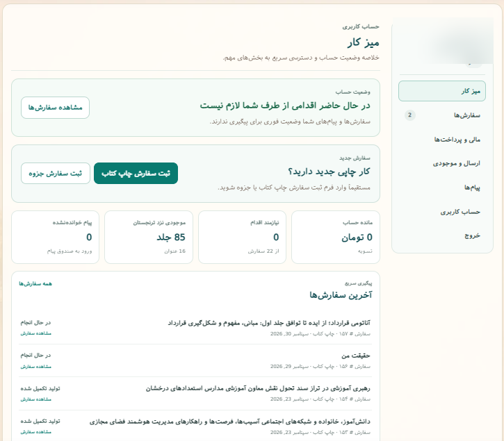
Task: Click the heading آخرین سفارش‌ها
Action: pos(341,295)
